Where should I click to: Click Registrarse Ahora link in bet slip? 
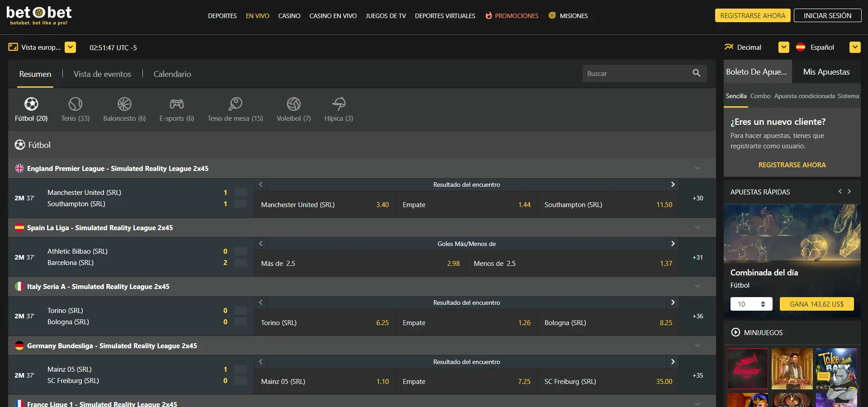792,165
